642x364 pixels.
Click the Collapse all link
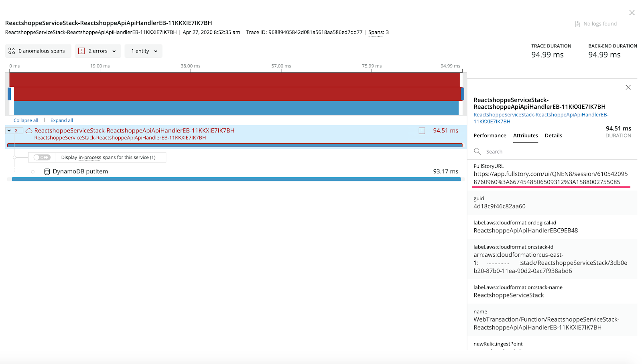point(26,120)
